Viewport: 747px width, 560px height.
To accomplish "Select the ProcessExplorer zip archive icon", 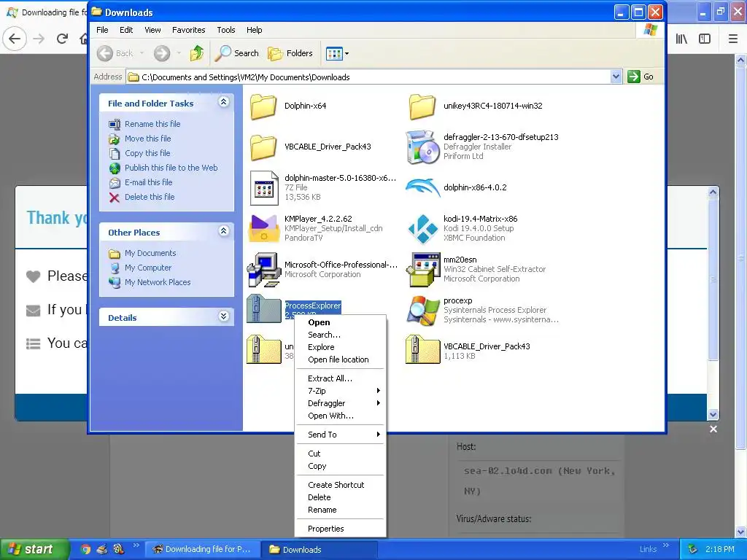I will pos(264,309).
